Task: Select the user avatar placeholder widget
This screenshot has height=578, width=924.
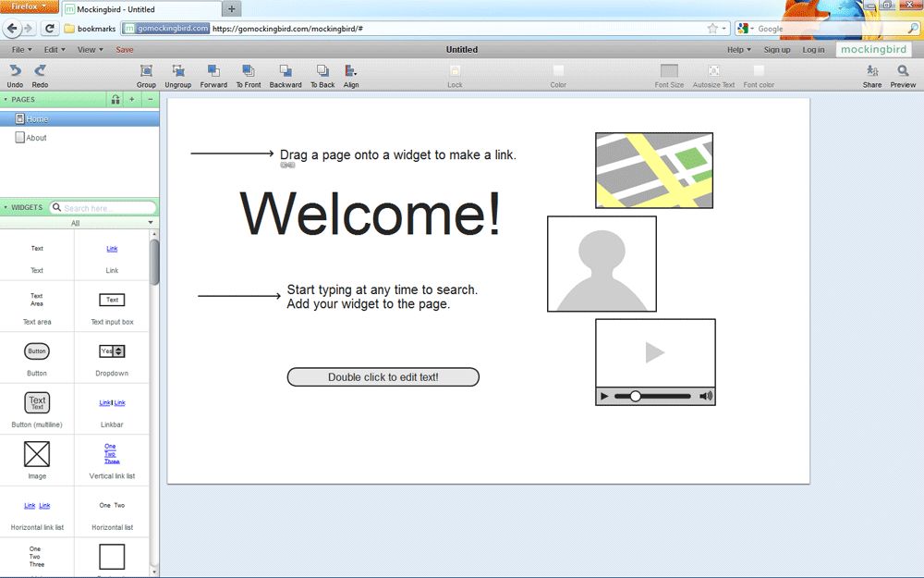Action: tap(602, 264)
